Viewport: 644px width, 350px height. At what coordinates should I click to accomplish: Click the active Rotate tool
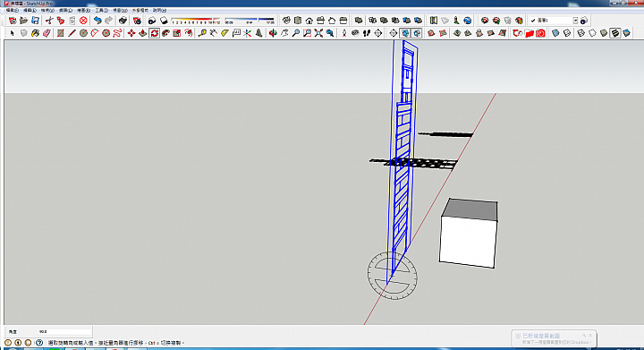(x=155, y=33)
